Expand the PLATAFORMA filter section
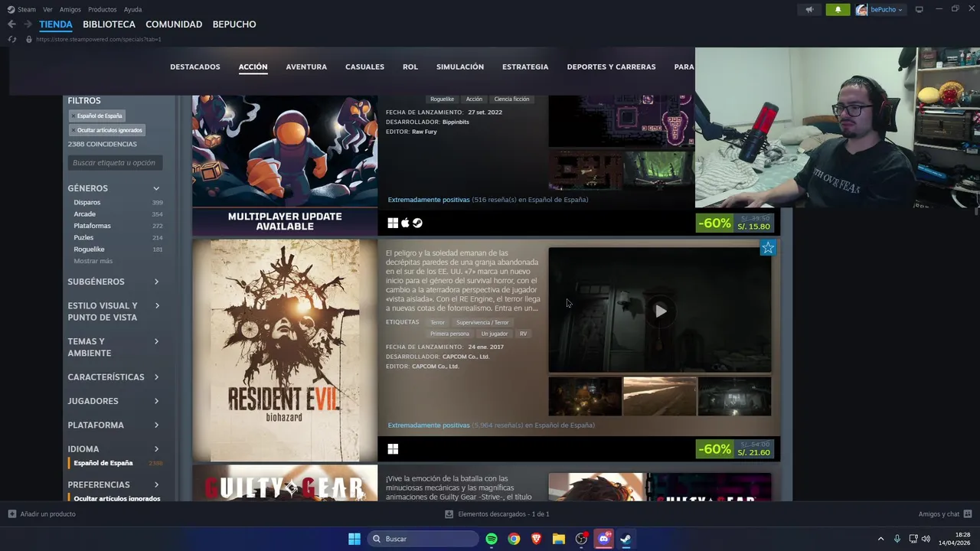980x551 pixels. click(x=114, y=425)
